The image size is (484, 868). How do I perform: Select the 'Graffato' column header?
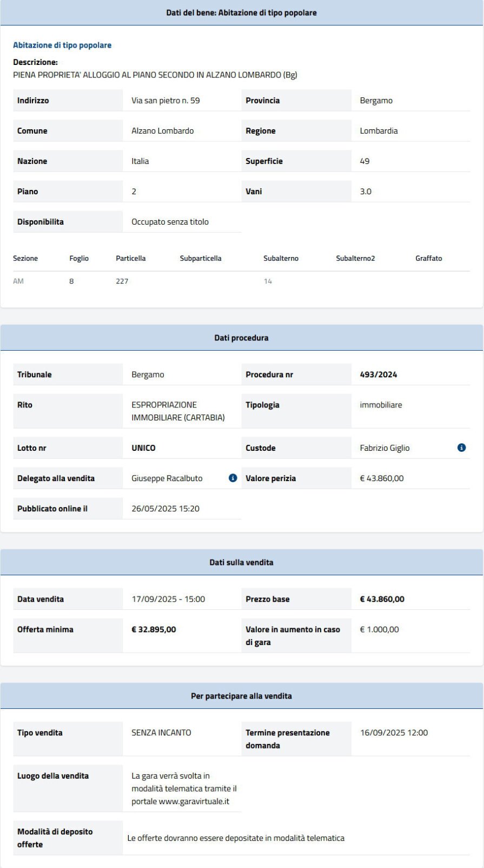[428, 258]
